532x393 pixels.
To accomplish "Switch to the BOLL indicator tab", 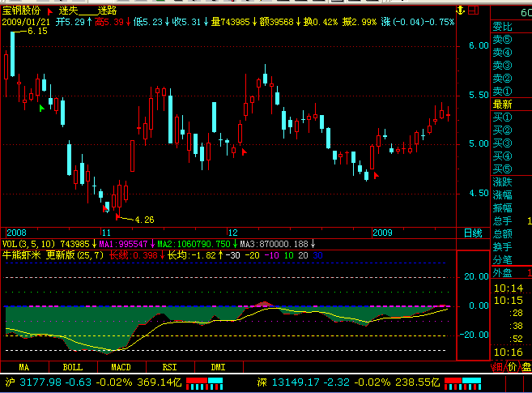I will click(72, 367).
